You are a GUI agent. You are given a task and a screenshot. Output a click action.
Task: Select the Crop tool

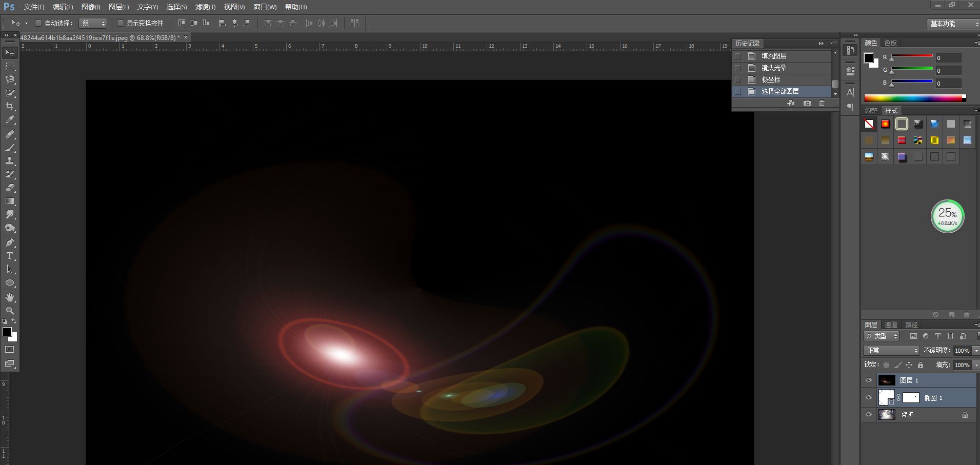pos(10,106)
